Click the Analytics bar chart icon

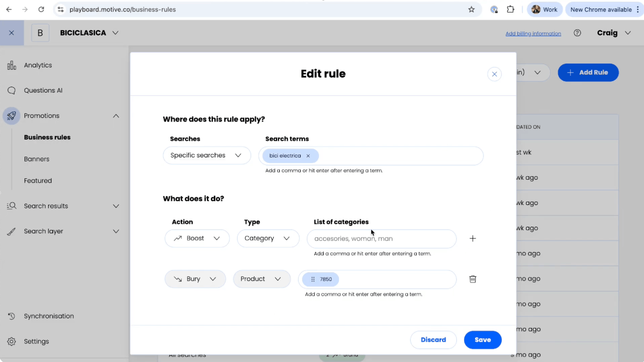click(12, 65)
